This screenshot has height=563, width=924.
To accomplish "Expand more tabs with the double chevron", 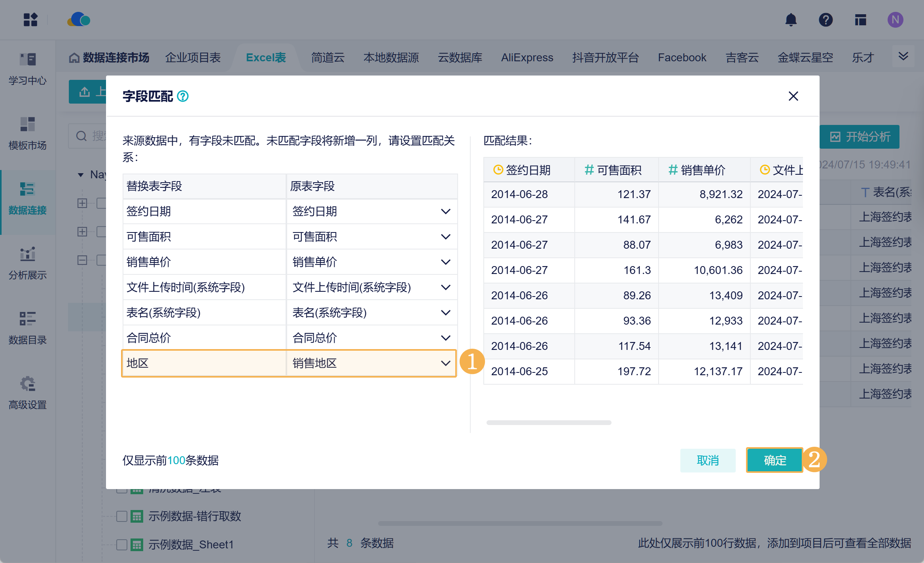I will 903,57.
